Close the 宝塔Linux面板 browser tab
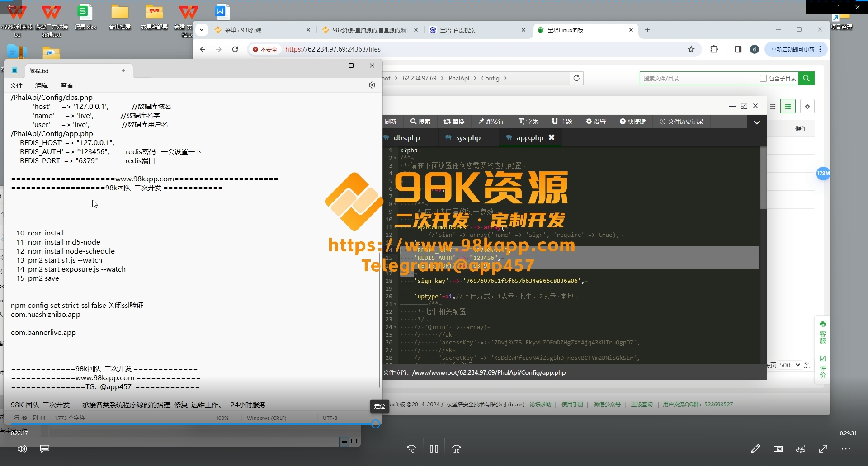This screenshot has width=868, height=466. (631, 30)
